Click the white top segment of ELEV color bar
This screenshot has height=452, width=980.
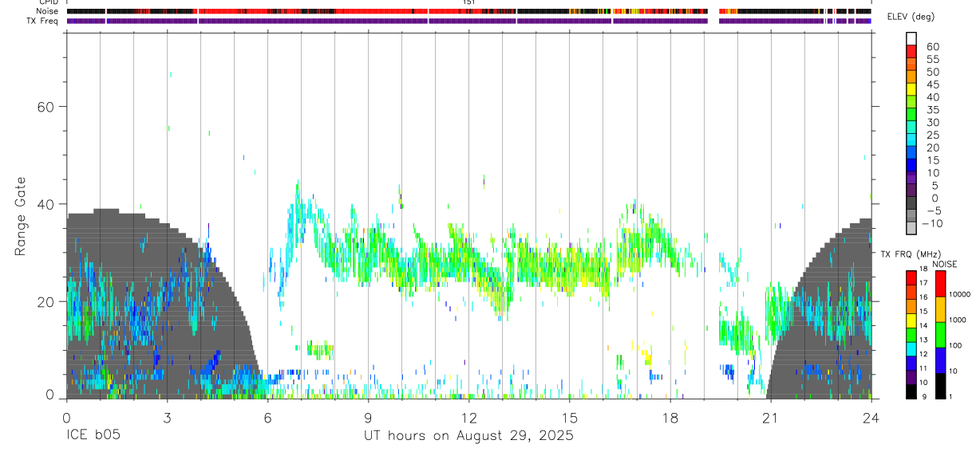pyautogui.click(x=911, y=38)
